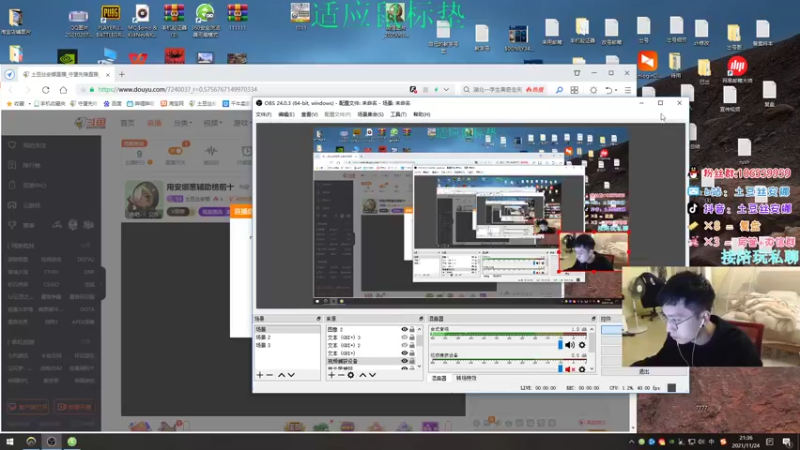The width and height of the screenshot is (800, 450).
Task: Open the browser undo-close dropdown arrow
Action: 616,90
